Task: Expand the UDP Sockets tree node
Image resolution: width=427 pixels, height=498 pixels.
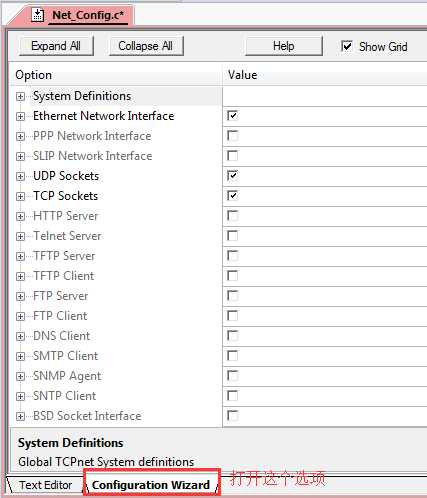Action: (20, 176)
